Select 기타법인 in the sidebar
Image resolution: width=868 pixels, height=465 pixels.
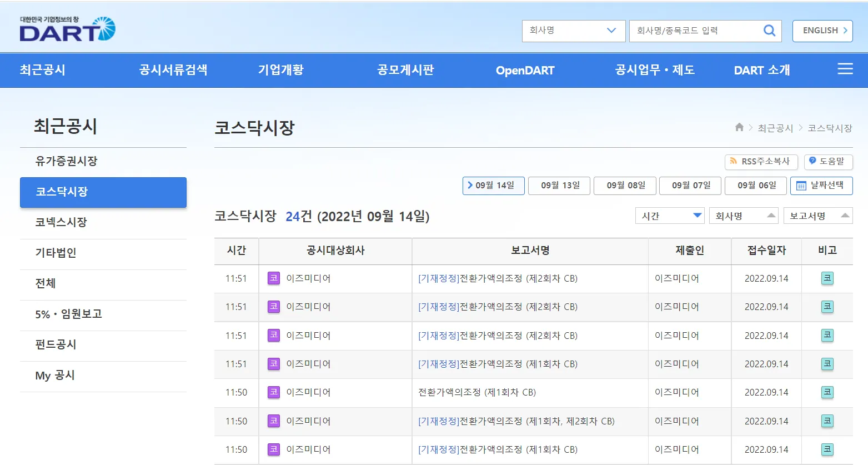(x=103, y=253)
